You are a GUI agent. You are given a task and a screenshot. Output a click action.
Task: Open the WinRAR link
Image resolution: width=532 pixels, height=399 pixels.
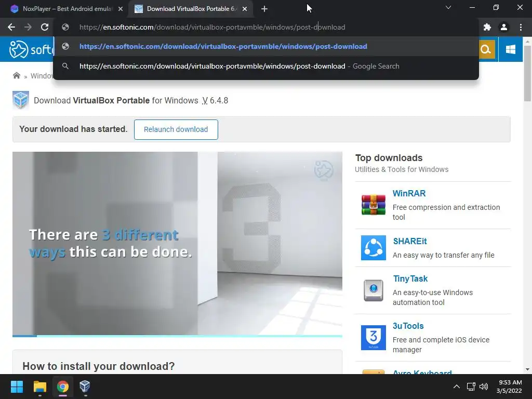pos(409,193)
